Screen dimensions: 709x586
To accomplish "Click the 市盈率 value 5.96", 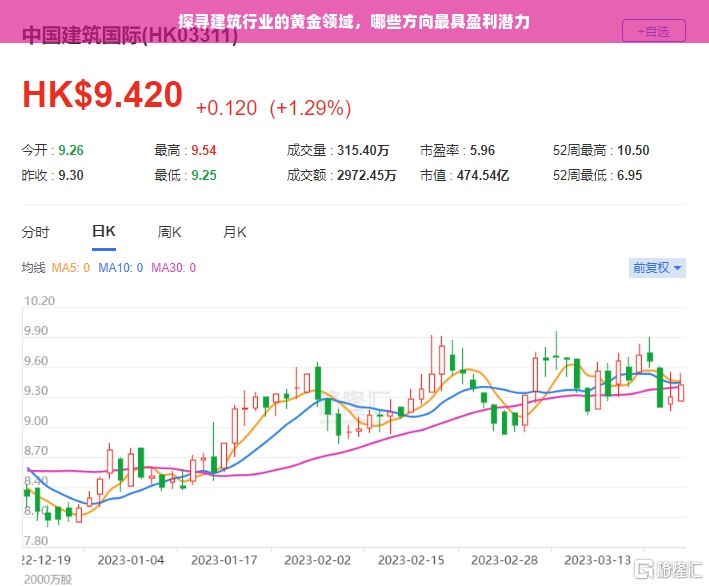I will (x=482, y=150).
